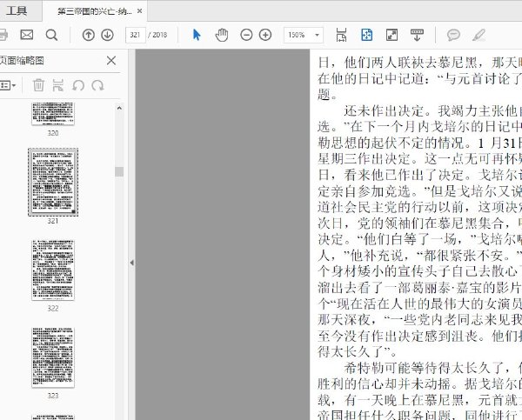Select the highlighter pen tool
Image resolution: width=522 pixels, height=420 pixels.
point(478,35)
